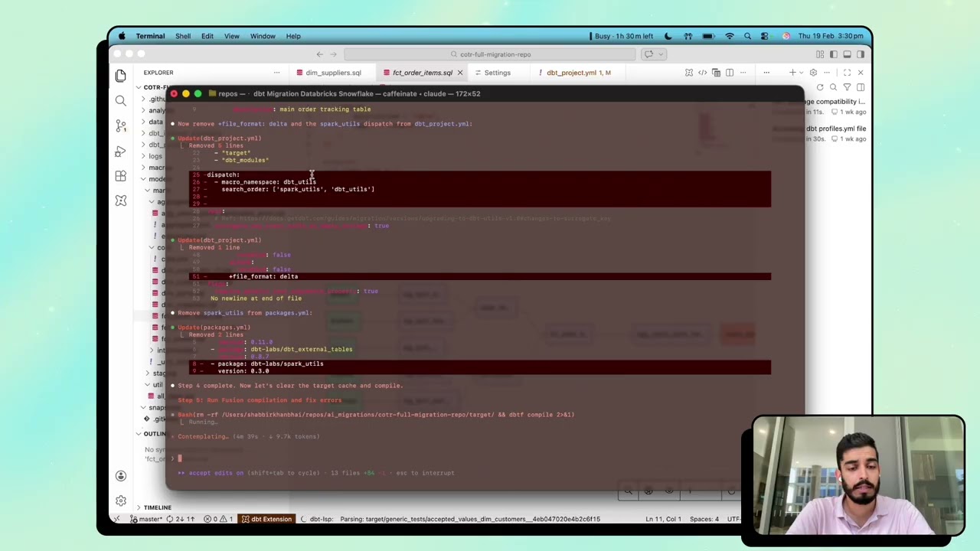980x551 pixels.
Task: Open the Search view in the activity bar
Action: pyautogui.click(x=120, y=100)
